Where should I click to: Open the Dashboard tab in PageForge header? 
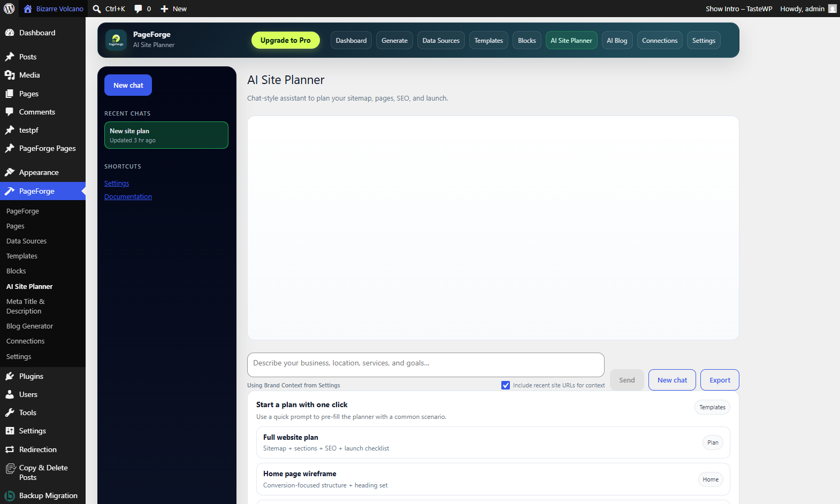[352, 41]
